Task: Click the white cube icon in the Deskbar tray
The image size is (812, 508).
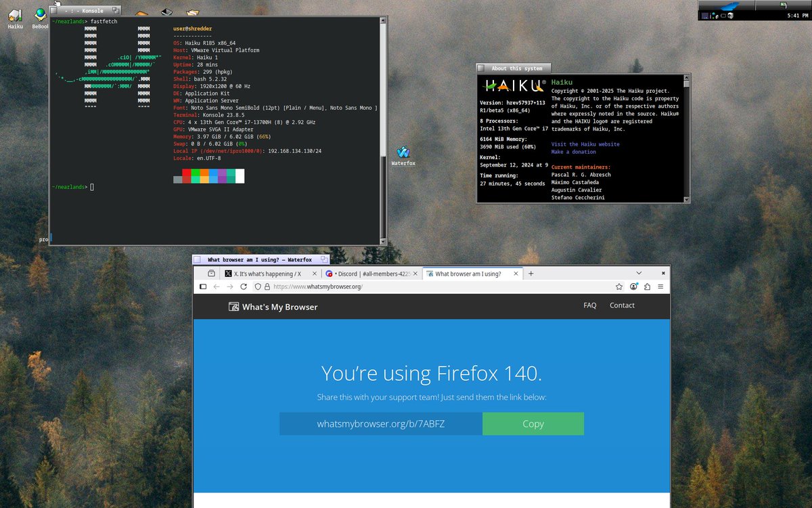Action: (x=731, y=16)
